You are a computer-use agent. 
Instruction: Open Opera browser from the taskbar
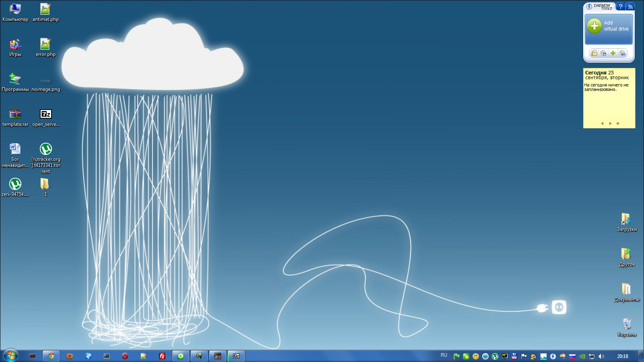tap(125, 356)
